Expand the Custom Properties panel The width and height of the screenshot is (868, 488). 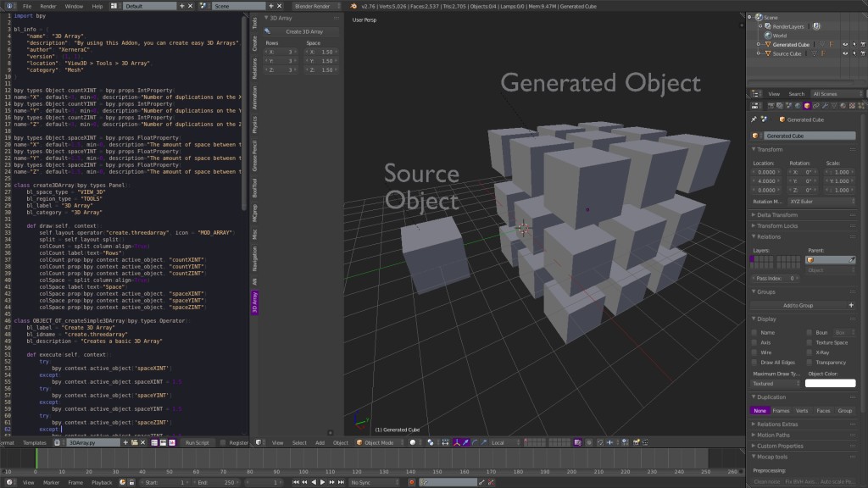coord(780,445)
